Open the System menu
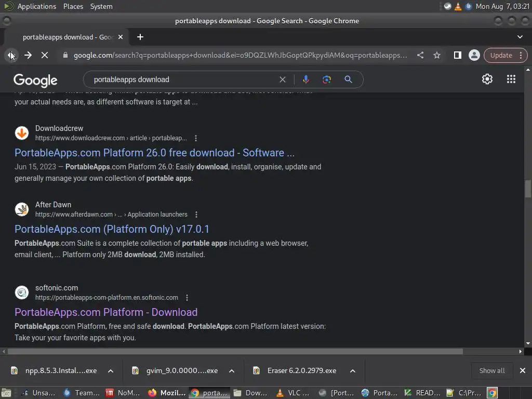532x399 pixels. pos(101,6)
